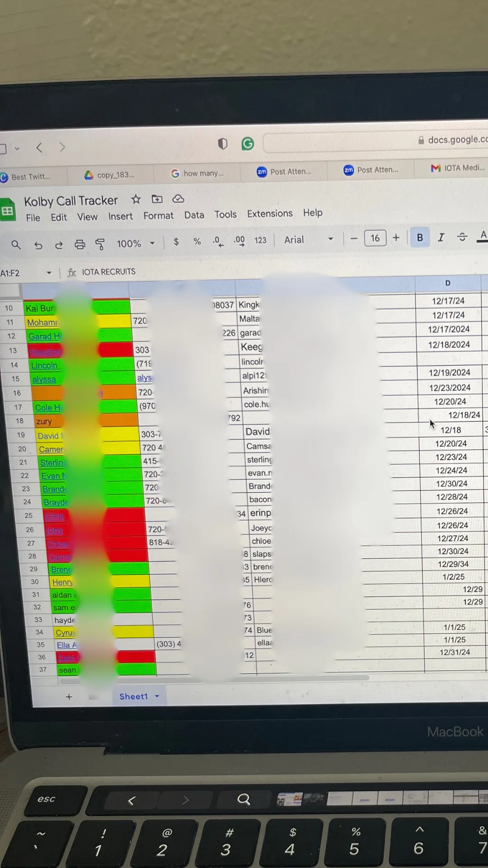Expand the name box A1:F2 dropdown
The height and width of the screenshot is (868, 488).
(x=49, y=273)
